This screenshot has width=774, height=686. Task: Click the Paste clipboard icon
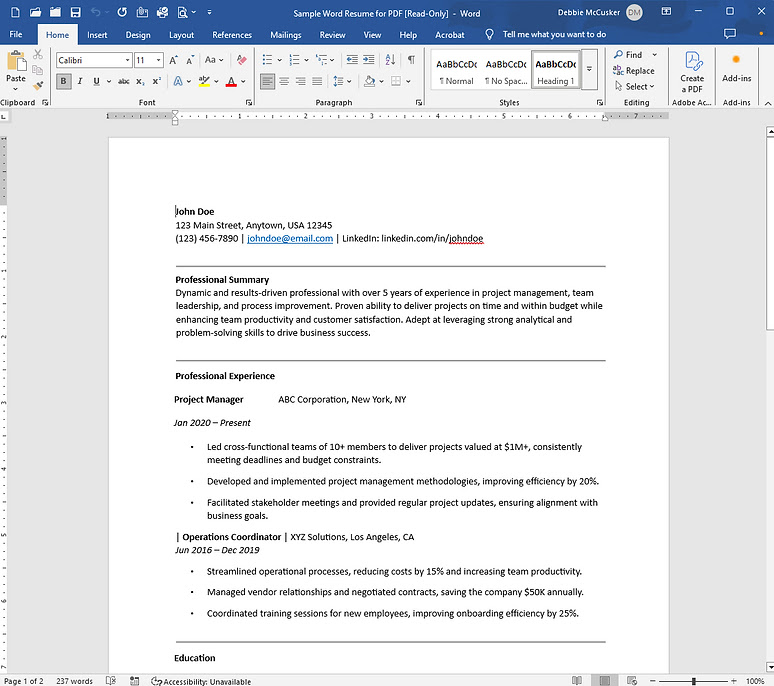click(16, 62)
